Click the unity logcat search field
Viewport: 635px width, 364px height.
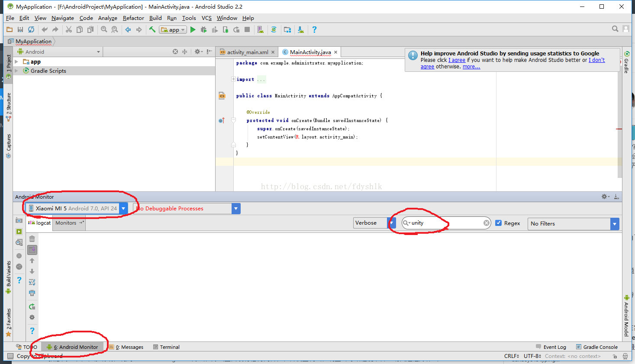coord(446,223)
